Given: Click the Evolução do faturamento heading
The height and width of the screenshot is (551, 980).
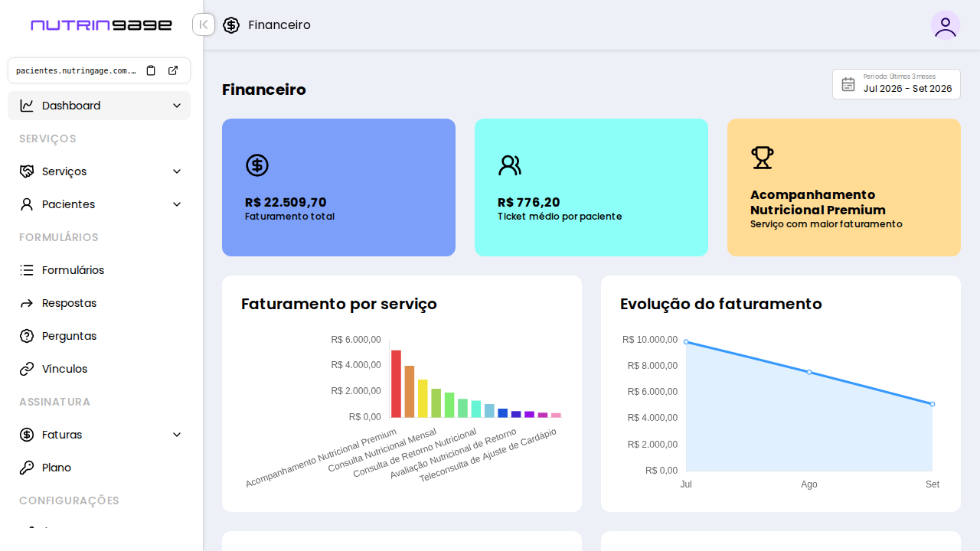Looking at the screenshot, I should (721, 304).
